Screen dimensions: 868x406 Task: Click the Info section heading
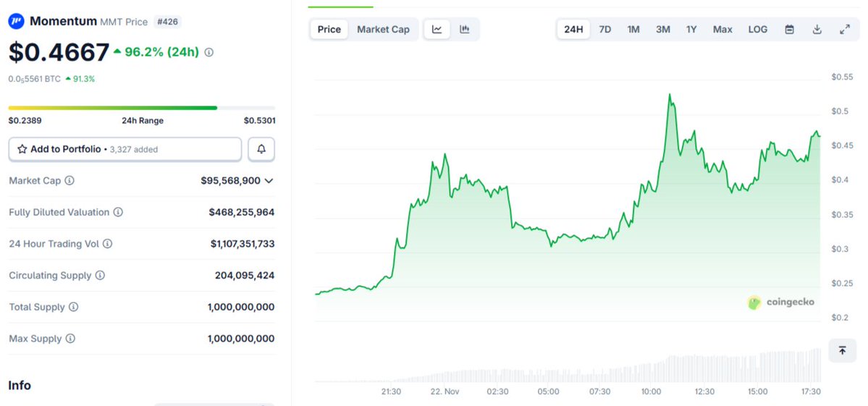pos(20,386)
